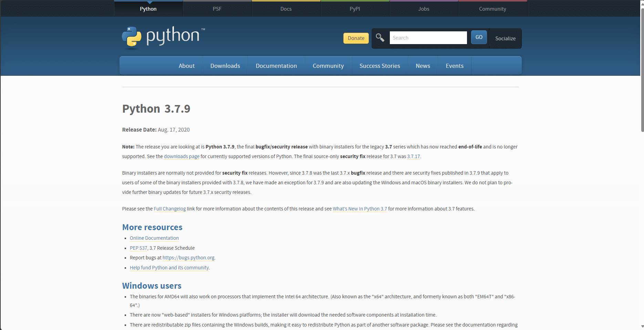Click the Release Date: Aug. 17, 2020 text
644x330 pixels.
click(156, 130)
